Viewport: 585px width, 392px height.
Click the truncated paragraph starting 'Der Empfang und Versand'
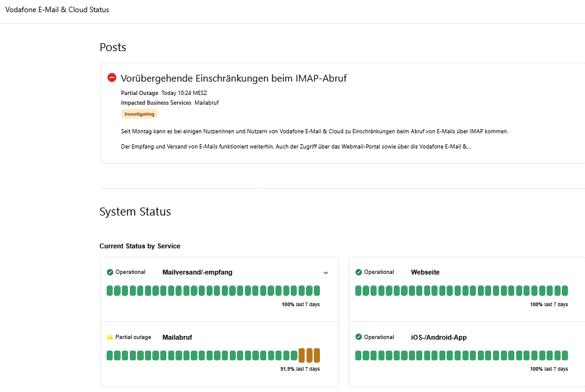[x=296, y=147]
